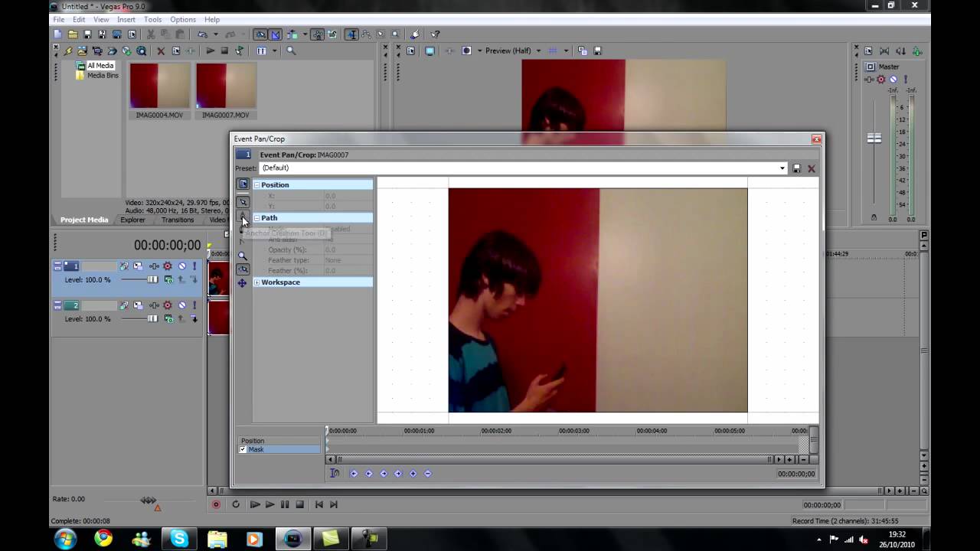The height and width of the screenshot is (551, 980).
Task: Mute track 1 with the mute icon
Action: 181,266
